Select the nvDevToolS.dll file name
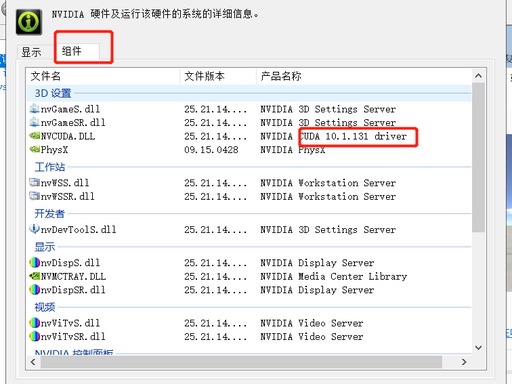The height and width of the screenshot is (384, 512). (x=78, y=230)
